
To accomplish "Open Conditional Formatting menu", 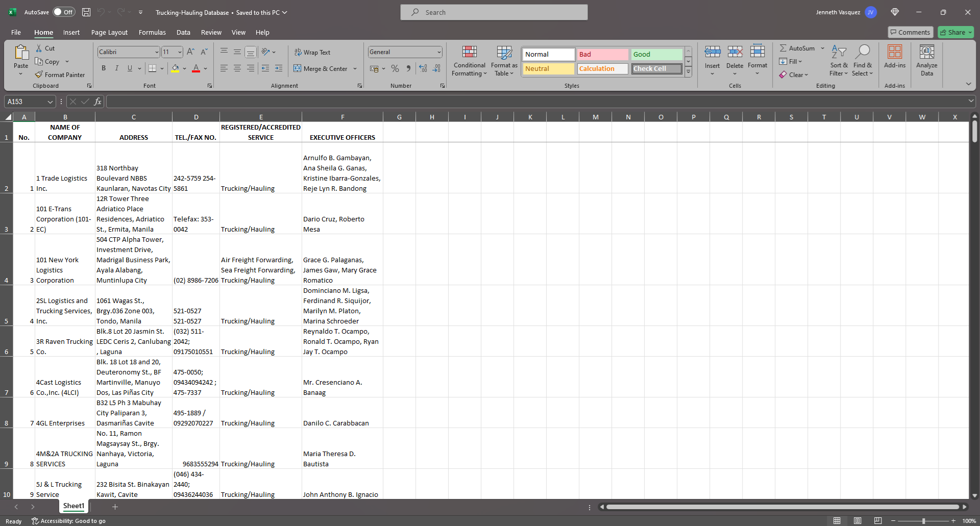I will (x=470, y=61).
